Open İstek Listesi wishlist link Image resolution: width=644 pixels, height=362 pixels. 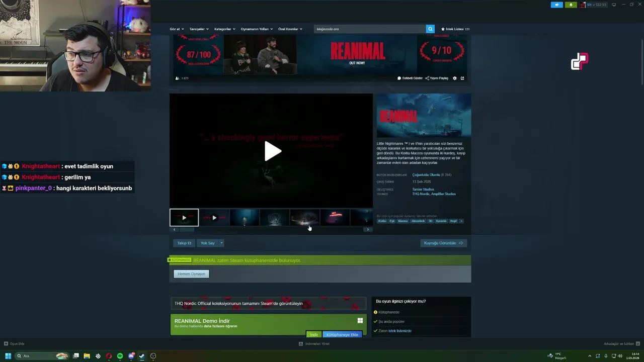click(455, 29)
